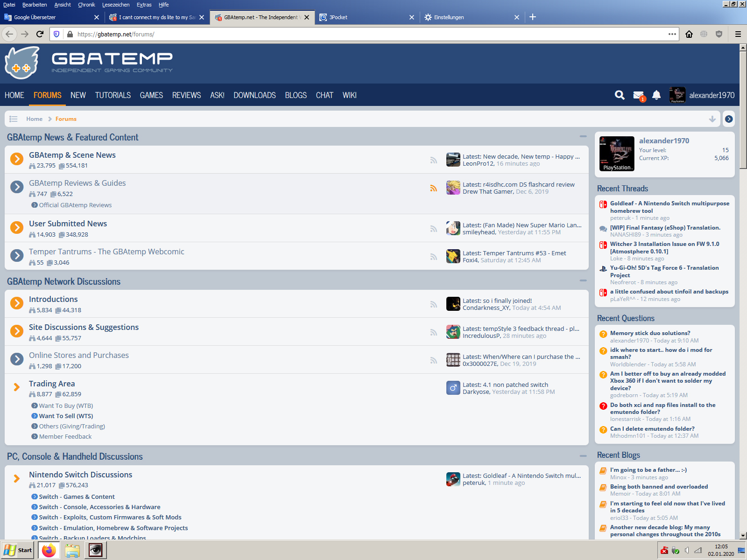Click the red security alert tray icon

click(x=664, y=551)
